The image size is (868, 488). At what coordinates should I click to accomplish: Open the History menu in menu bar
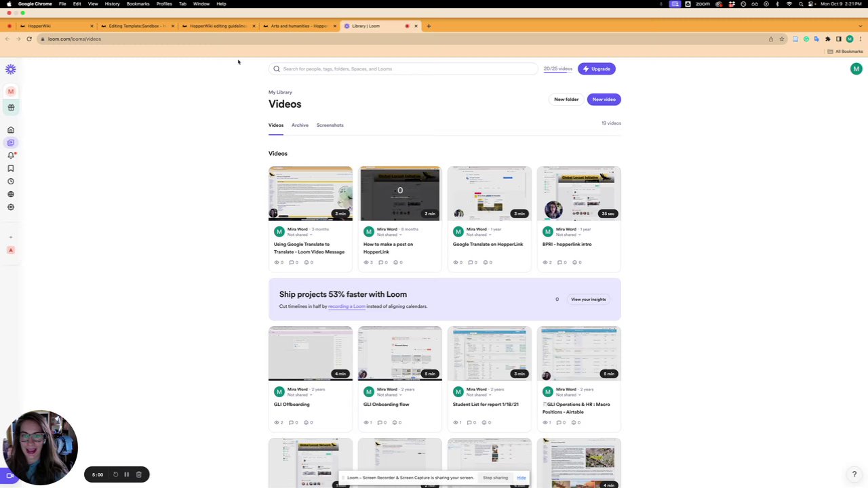point(112,4)
